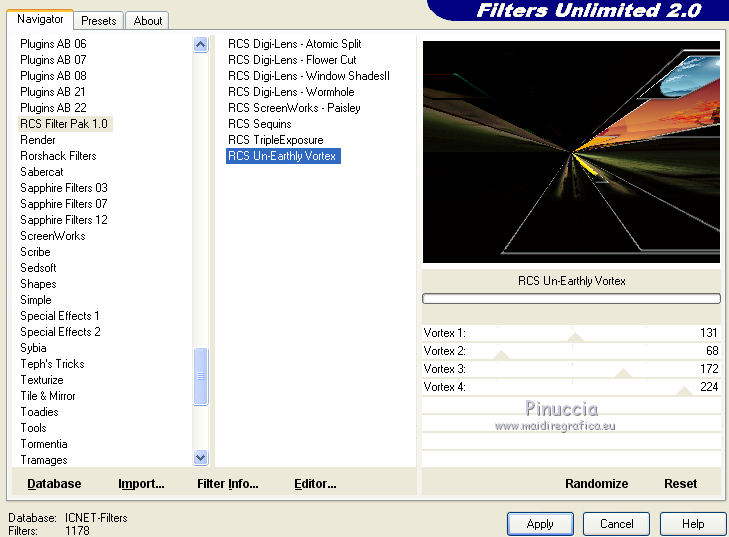Image resolution: width=729 pixels, height=537 pixels.
Task: Select RCS Un-Earthly Vortex filter
Action: point(283,156)
